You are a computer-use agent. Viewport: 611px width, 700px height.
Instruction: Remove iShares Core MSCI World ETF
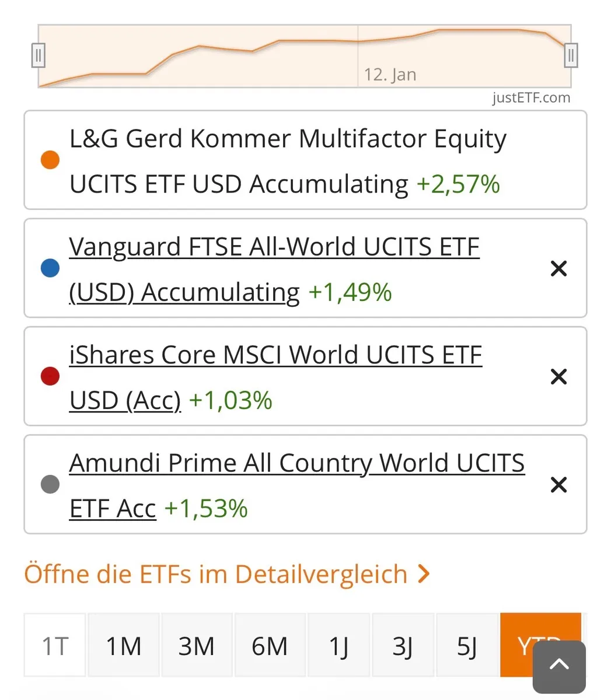558,377
